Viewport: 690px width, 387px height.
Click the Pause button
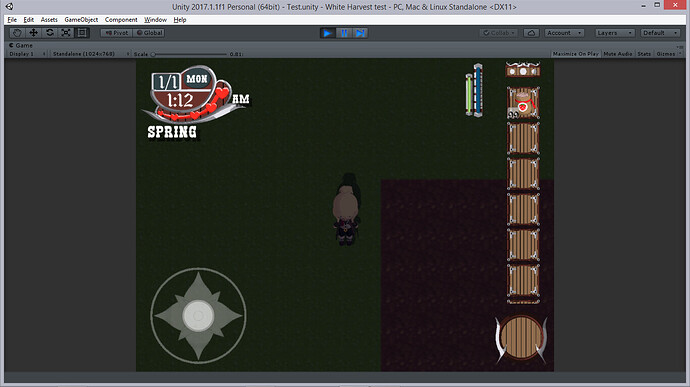[344, 33]
